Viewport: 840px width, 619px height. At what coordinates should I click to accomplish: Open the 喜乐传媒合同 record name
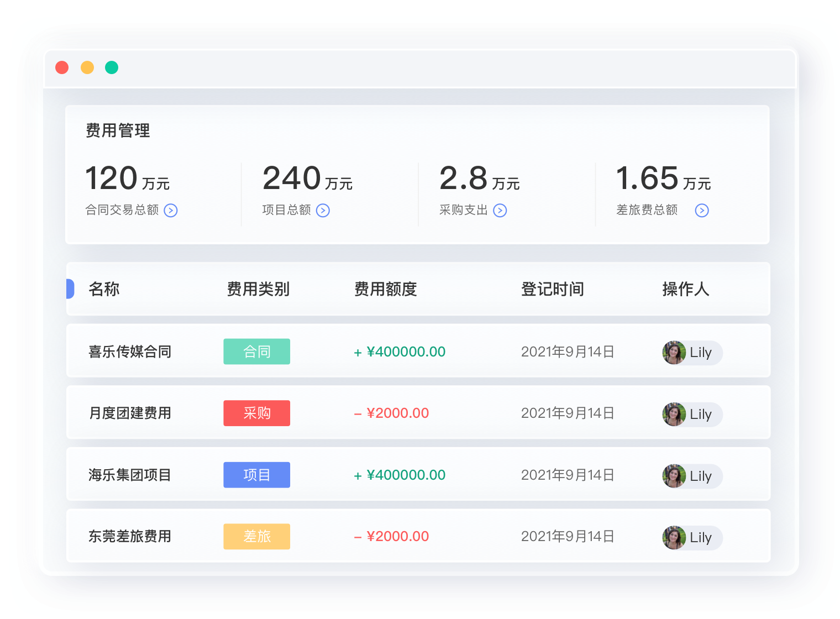click(130, 352)
